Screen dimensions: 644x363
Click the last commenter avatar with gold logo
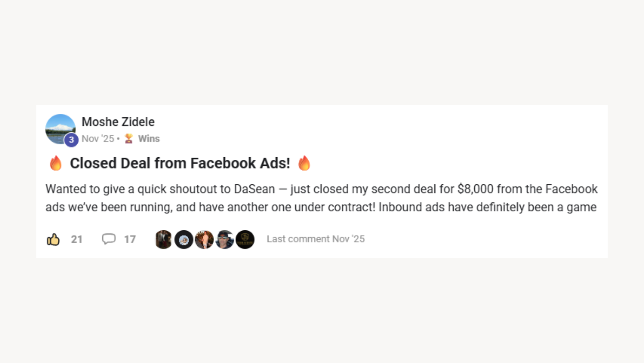pyautogui.click(x=245, y=239)
